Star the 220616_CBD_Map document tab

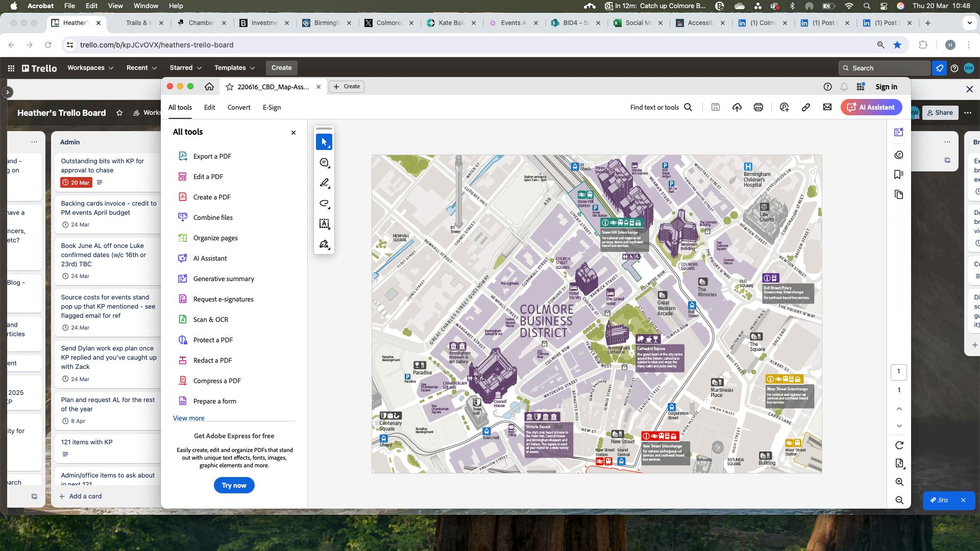[x=230, y=87]
